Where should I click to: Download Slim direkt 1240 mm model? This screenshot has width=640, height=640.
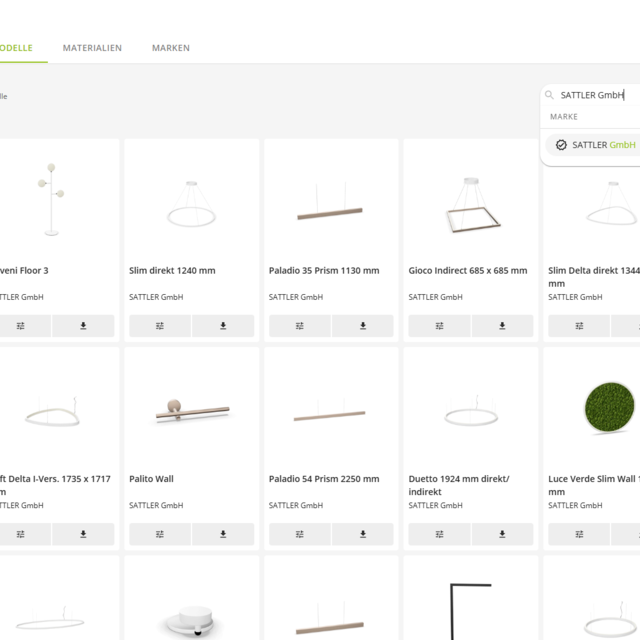point(223,326)
